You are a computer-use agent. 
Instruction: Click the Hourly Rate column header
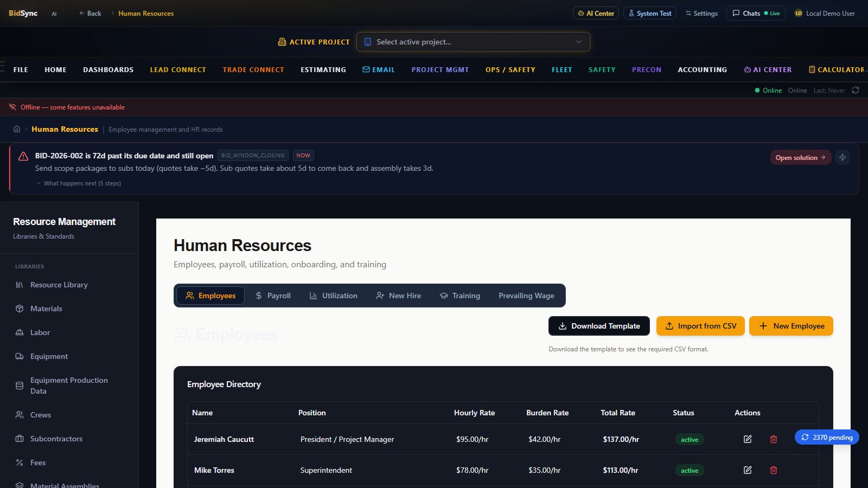click(x=474, y=413)
